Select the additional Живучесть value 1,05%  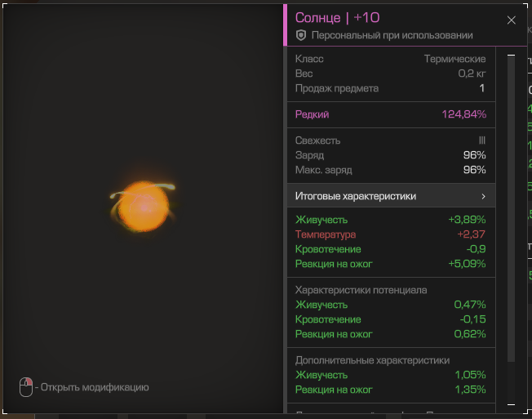click(470, 375)
